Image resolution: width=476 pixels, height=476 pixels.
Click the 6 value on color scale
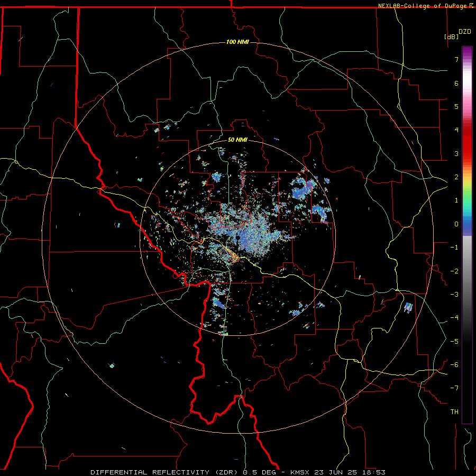tap(456, 83)
